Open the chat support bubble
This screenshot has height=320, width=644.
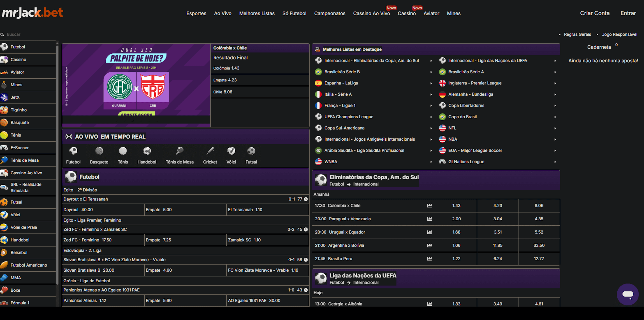pos(628,294)
